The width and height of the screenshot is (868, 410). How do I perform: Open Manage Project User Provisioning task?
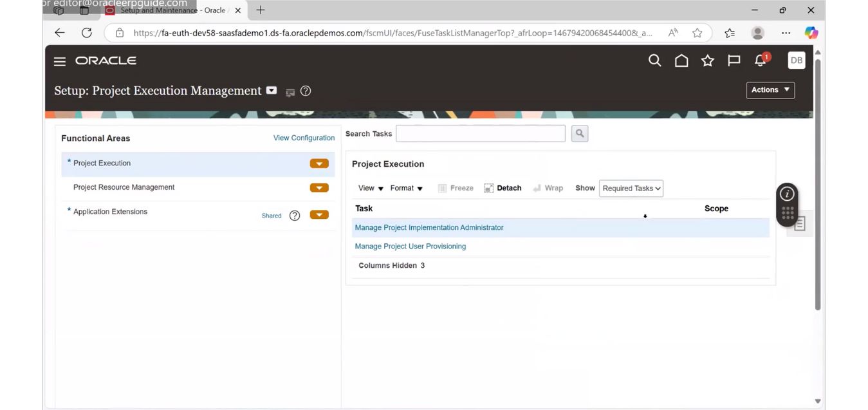point(411,246)
